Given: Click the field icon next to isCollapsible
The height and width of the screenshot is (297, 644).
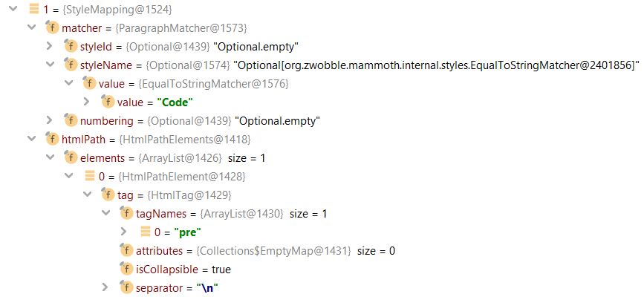Looking at the screenshot, I should click(126, 269).
